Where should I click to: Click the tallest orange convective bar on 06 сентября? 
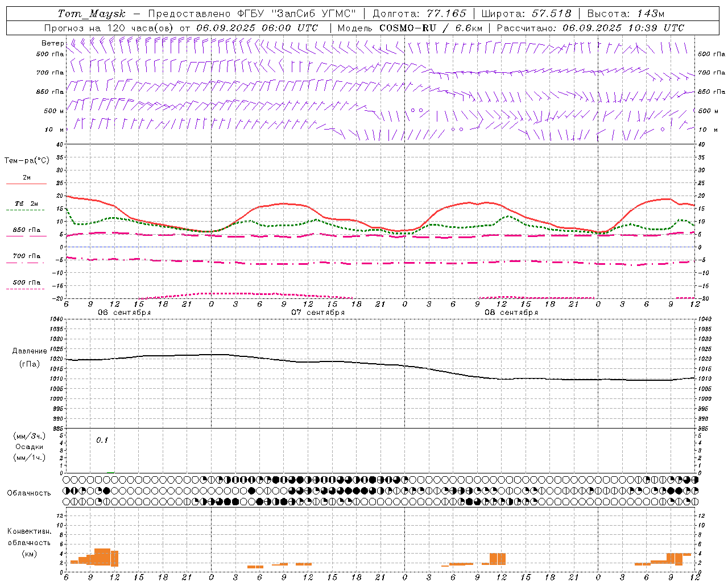coord(102,556)
